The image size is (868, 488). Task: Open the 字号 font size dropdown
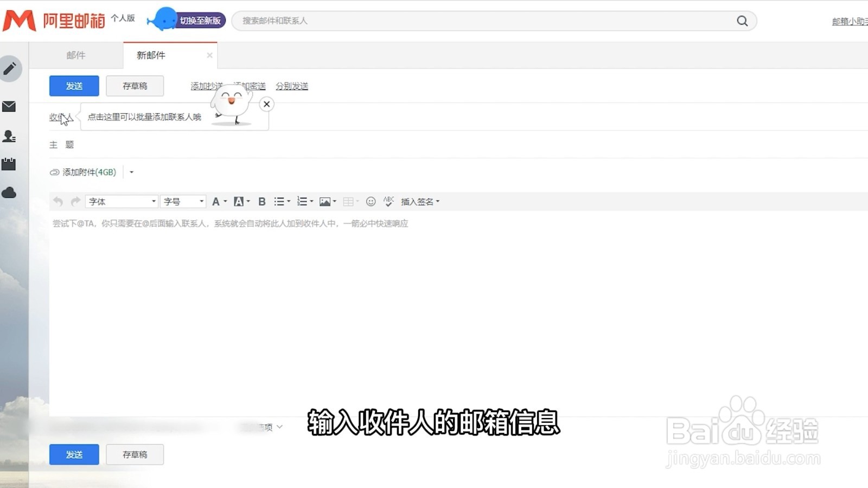pyautogui.click(x=183, y=201)
